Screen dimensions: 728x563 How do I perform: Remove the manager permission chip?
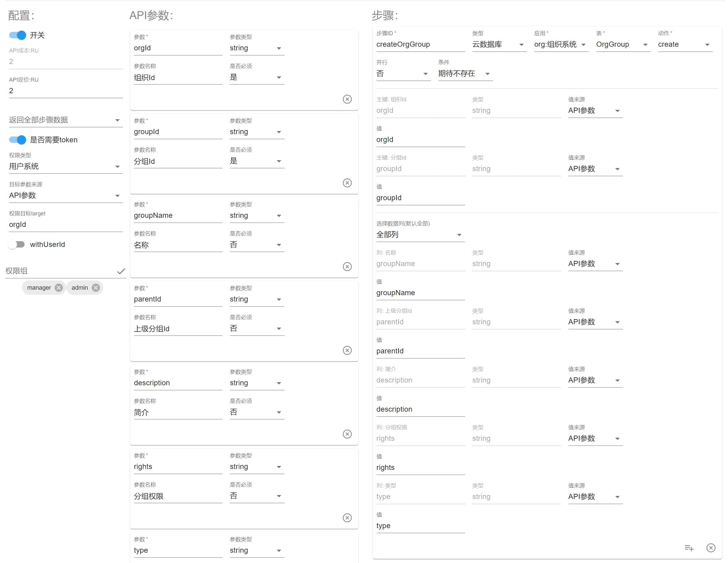tap(59, 288)
